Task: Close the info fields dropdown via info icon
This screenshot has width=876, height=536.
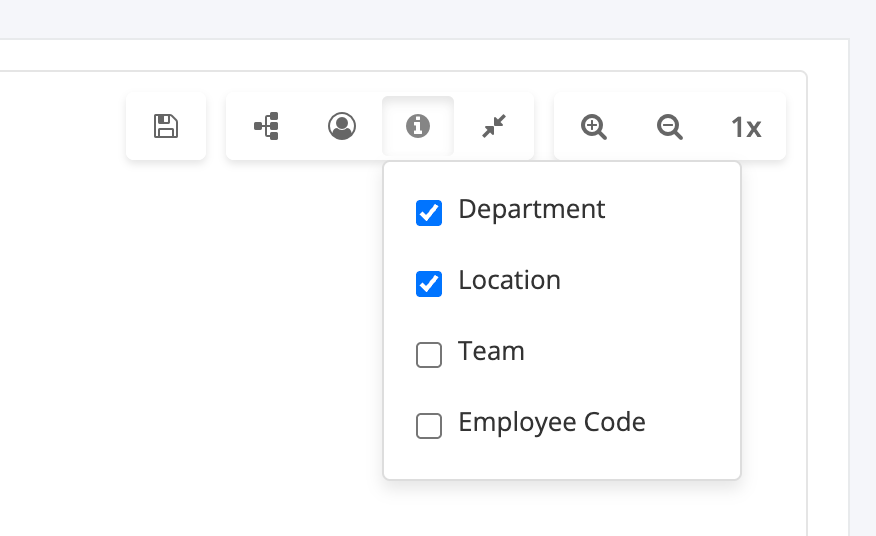Action: pos(418,127)
